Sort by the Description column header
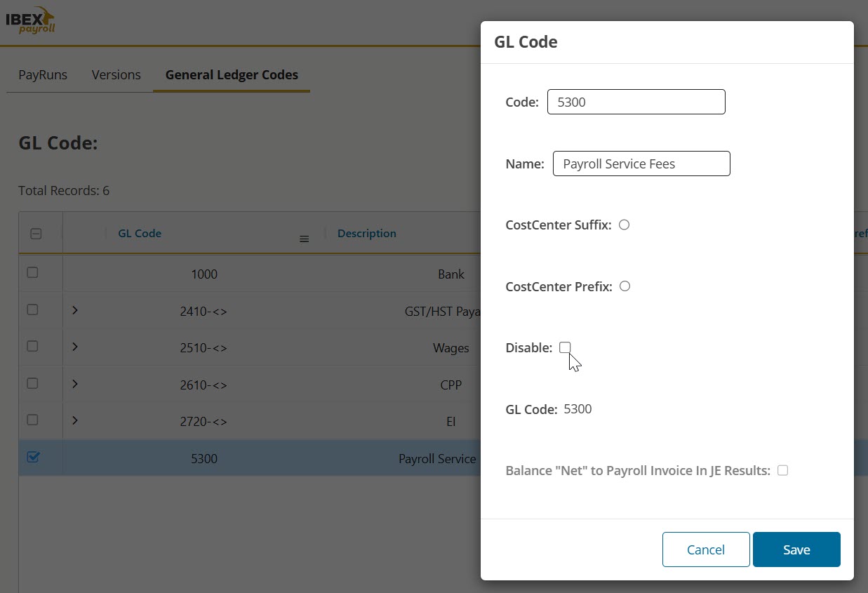Viewport: 868px width, 593px height. (367, 233)
